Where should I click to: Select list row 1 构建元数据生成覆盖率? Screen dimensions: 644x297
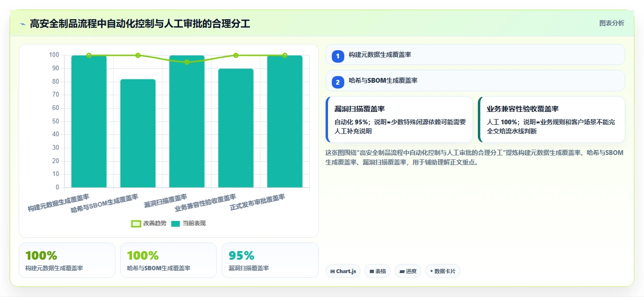pyautogui.click(x=475, y=55)
